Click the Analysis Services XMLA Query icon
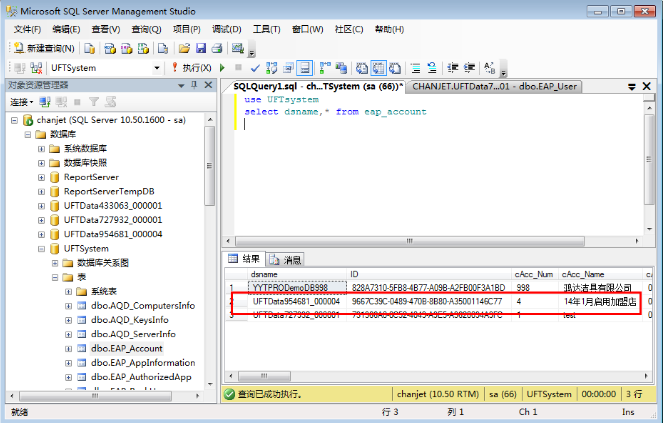 tap(143, 48)
